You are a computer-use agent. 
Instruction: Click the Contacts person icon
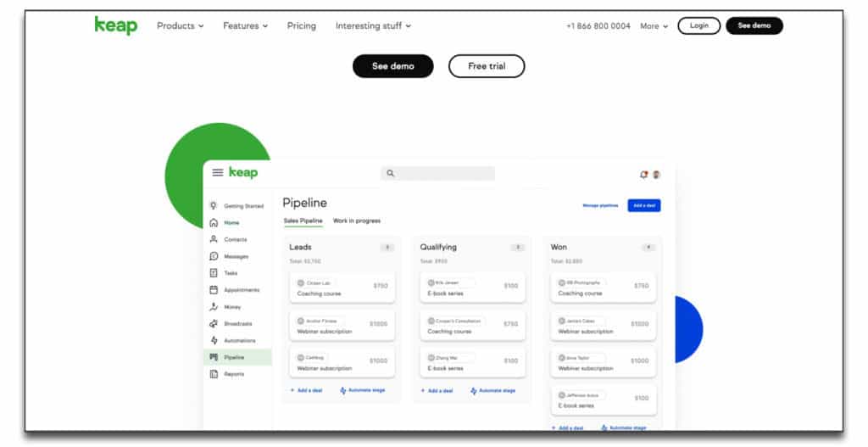click(x=214, y=239)
